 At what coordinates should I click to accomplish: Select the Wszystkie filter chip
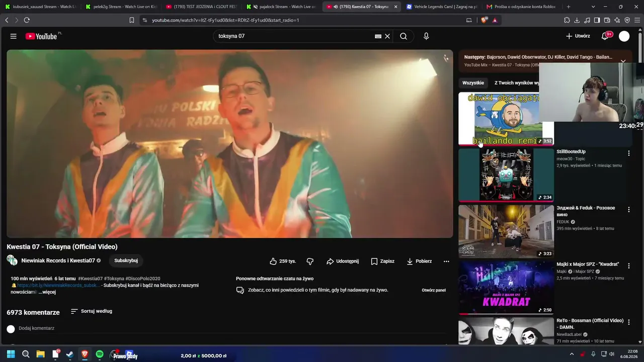(473, 83)
